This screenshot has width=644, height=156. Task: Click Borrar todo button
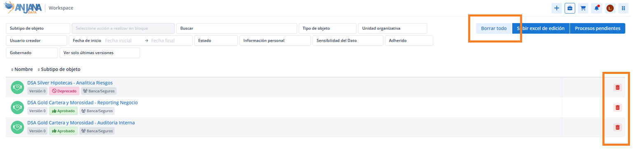(x=494, y=28)
